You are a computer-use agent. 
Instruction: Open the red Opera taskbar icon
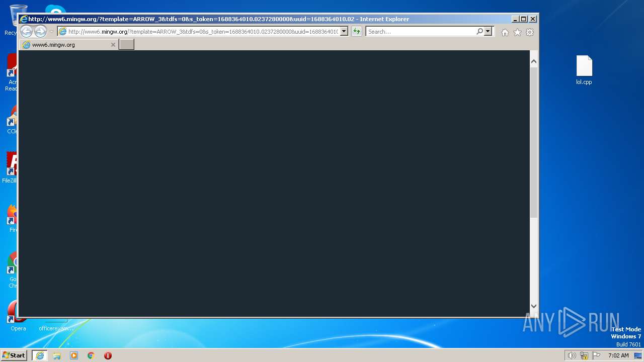pyautogui.click(x=108, y=355)
